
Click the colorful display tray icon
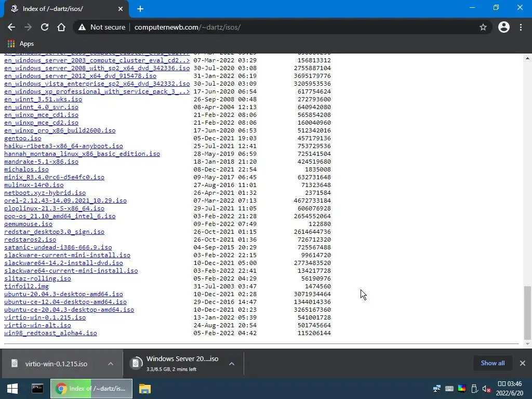click(x=462, y=389)
